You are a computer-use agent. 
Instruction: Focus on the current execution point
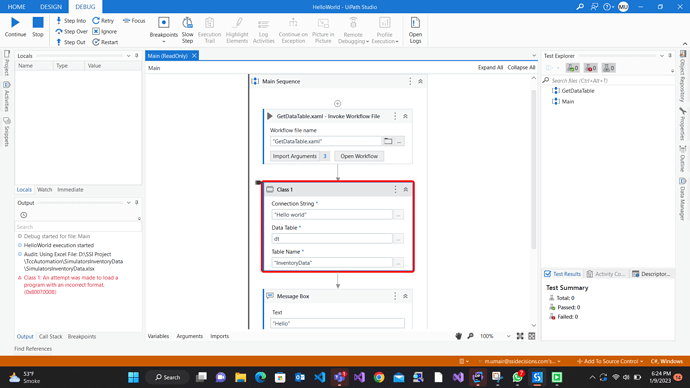click(134, 21)
